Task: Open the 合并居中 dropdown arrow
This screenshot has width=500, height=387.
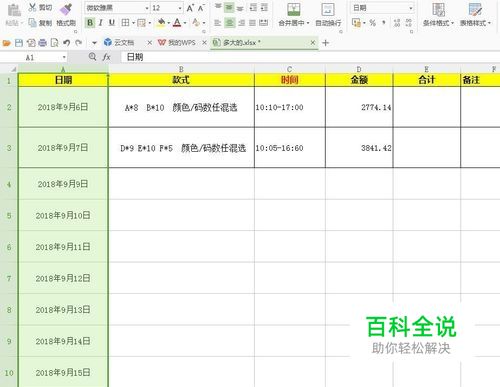Action: point(308,23)
